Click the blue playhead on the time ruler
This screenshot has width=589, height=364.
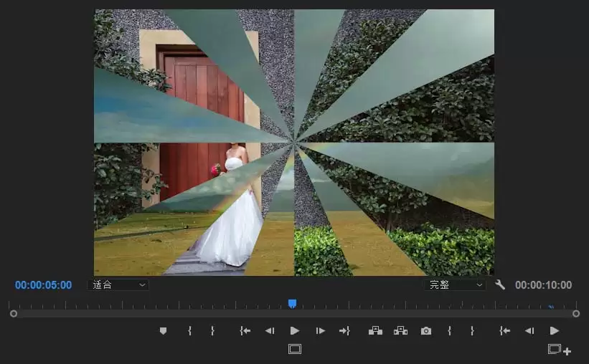pyautogui.click(x=292, y=304)
